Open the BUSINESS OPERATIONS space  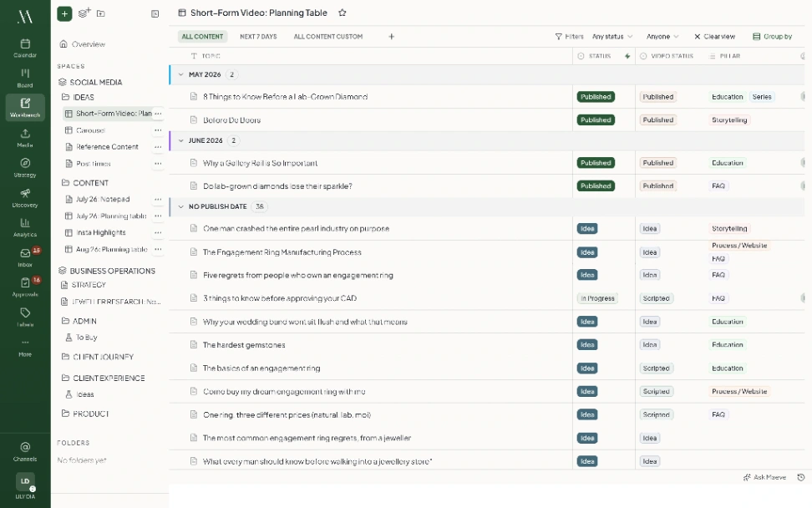tap(107, 271)
